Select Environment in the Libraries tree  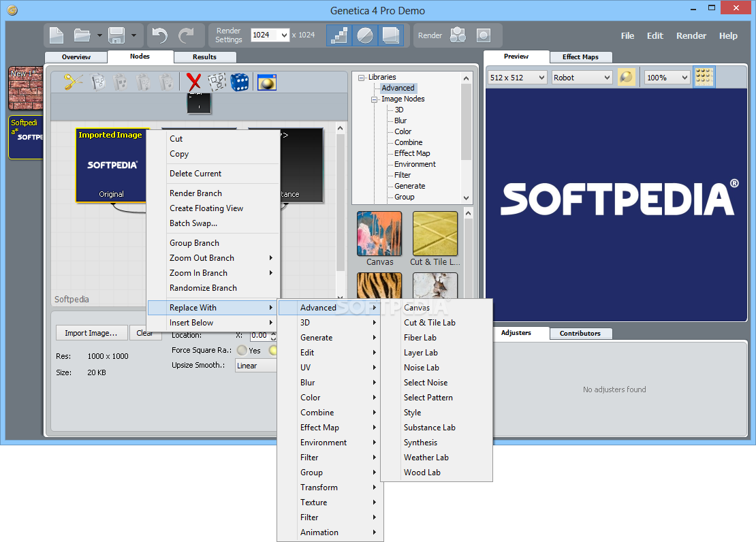click(x=415, y=164)
